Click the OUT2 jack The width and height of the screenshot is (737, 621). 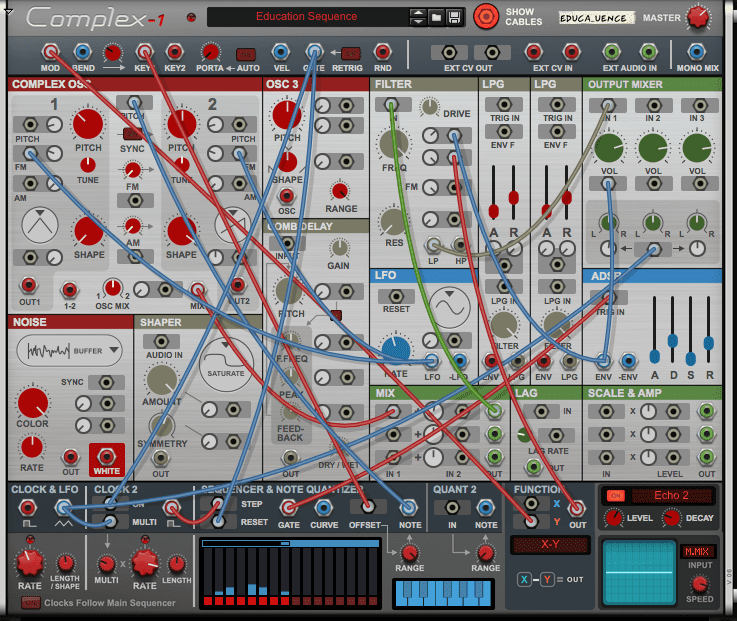238,285
